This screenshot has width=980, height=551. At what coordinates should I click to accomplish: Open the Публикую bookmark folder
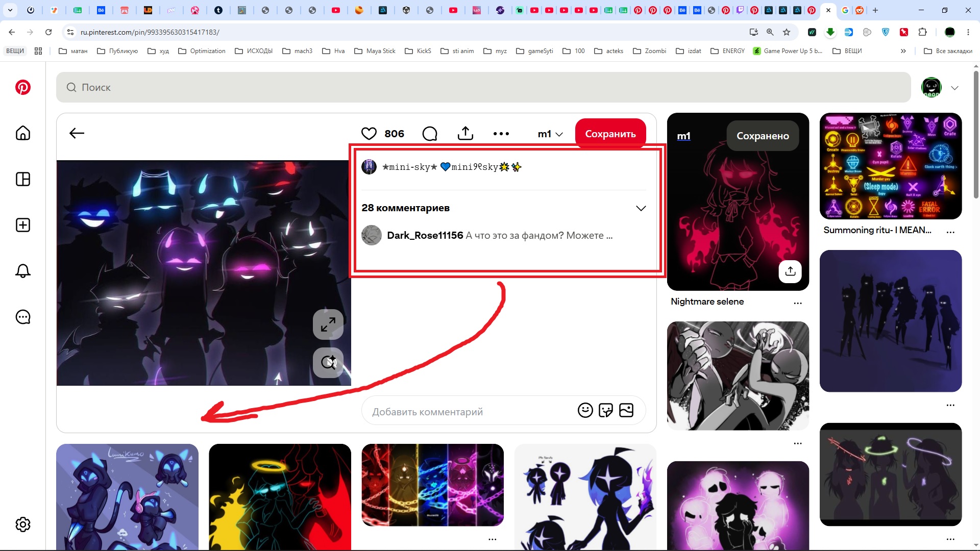pos(117,51)
